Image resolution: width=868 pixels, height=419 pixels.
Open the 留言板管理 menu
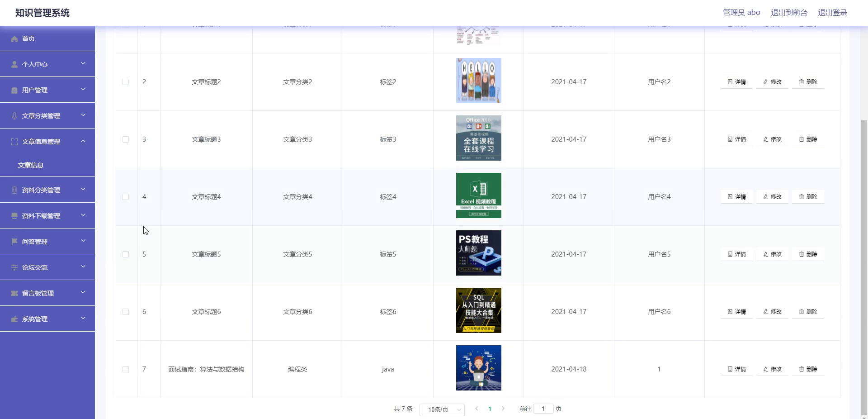click(47, 293)
